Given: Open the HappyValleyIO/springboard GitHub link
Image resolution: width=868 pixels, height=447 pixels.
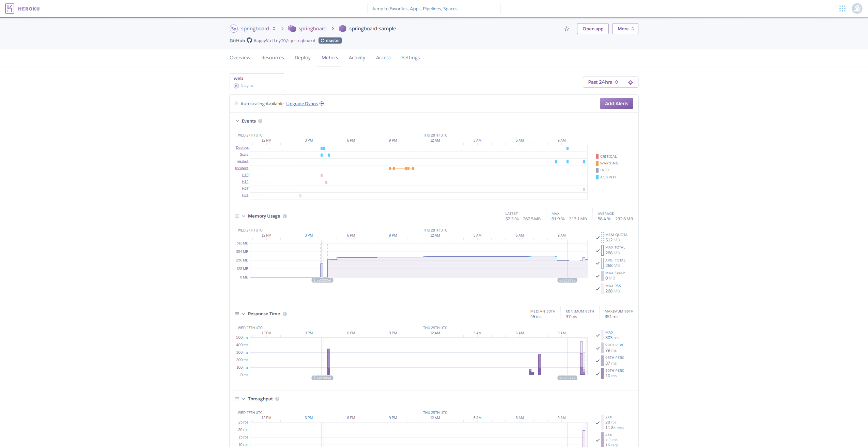Looking at the screenshot, I should click(x=284, y=41).
